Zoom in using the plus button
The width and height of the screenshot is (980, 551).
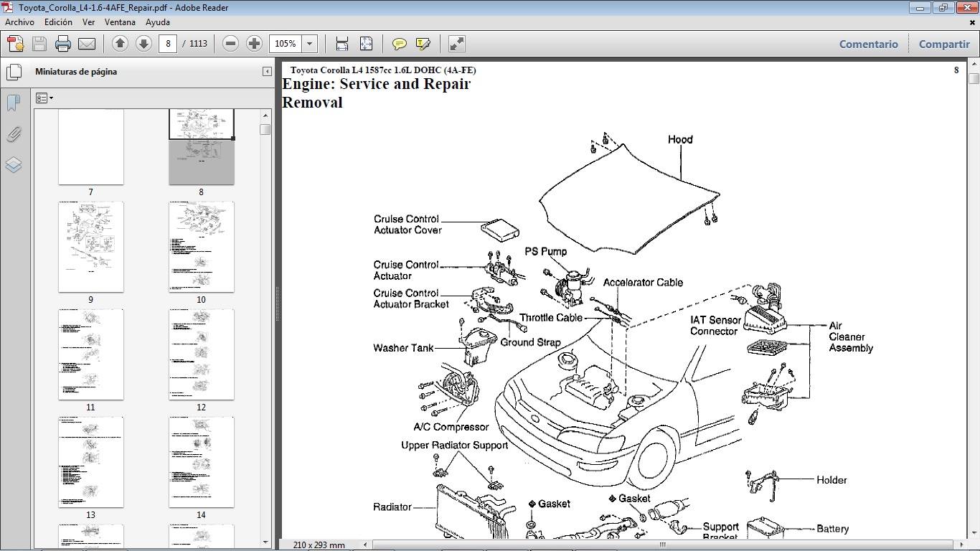coord(254,44)
